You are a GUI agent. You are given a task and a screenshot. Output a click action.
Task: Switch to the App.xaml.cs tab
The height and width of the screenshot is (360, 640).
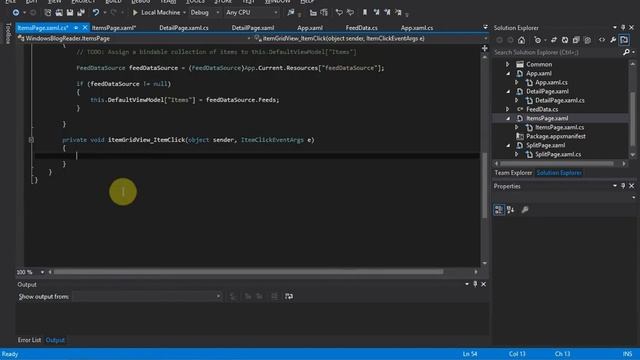pyautogui.click(x=417, y=28)
